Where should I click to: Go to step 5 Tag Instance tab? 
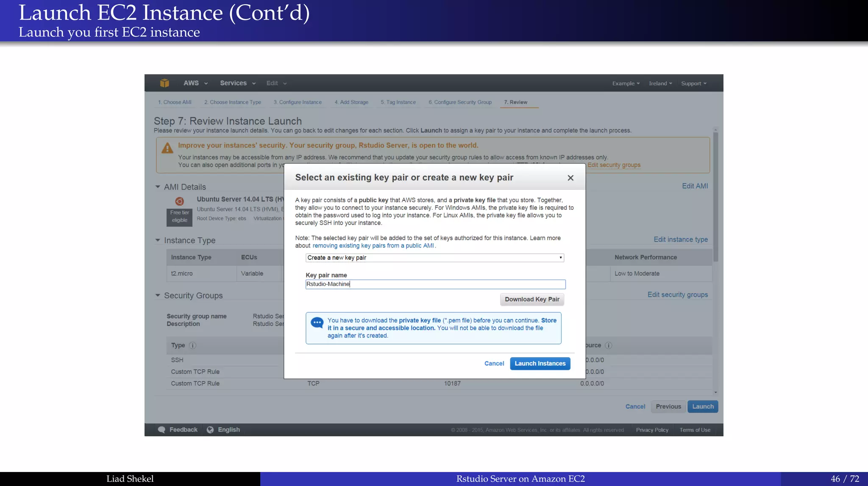tap(398, 102)
